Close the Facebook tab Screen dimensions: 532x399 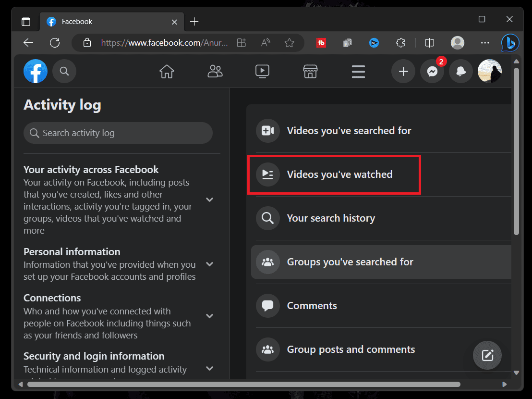click(x=174, y=22)
